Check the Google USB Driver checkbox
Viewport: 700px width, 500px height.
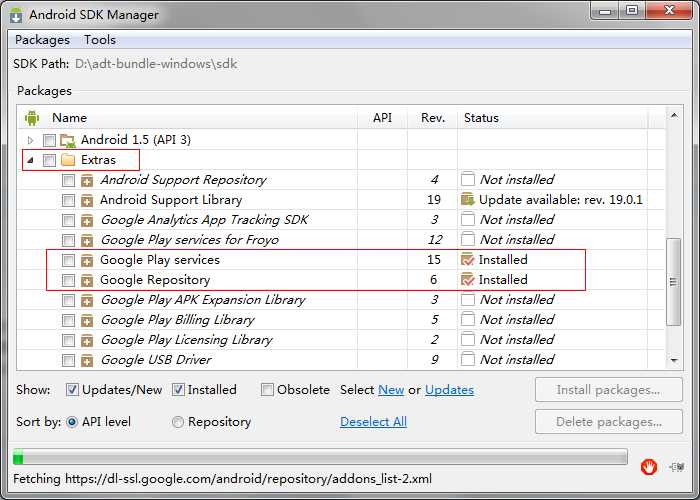tap(68, 360)
